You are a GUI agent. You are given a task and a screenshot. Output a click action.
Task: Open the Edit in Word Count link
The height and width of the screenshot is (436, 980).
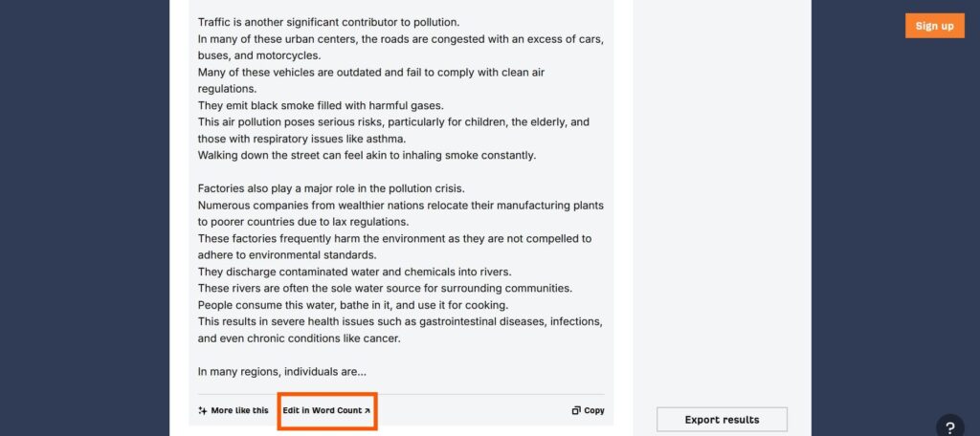pyautogui.click(x=323, y=410)
